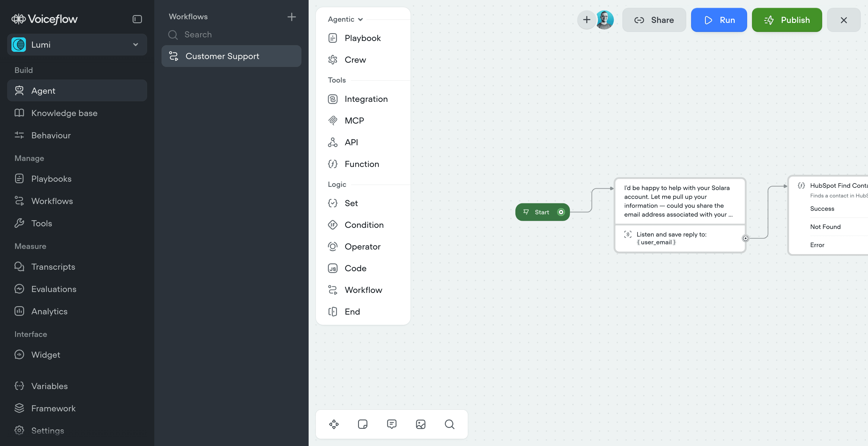Click the sticky note tool in bottom toolbar
Screen dimensions: 868x446
point(363,424)
